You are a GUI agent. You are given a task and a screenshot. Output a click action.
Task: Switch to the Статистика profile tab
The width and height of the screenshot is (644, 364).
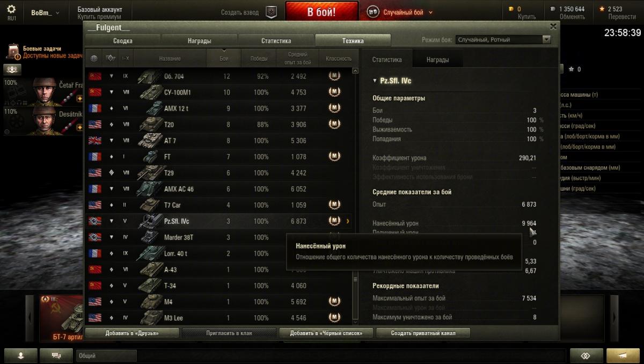click(x=276, y=40)
